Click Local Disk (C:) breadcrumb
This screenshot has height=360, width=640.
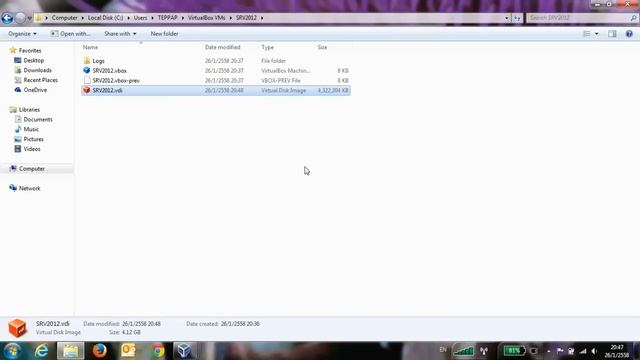105,18
